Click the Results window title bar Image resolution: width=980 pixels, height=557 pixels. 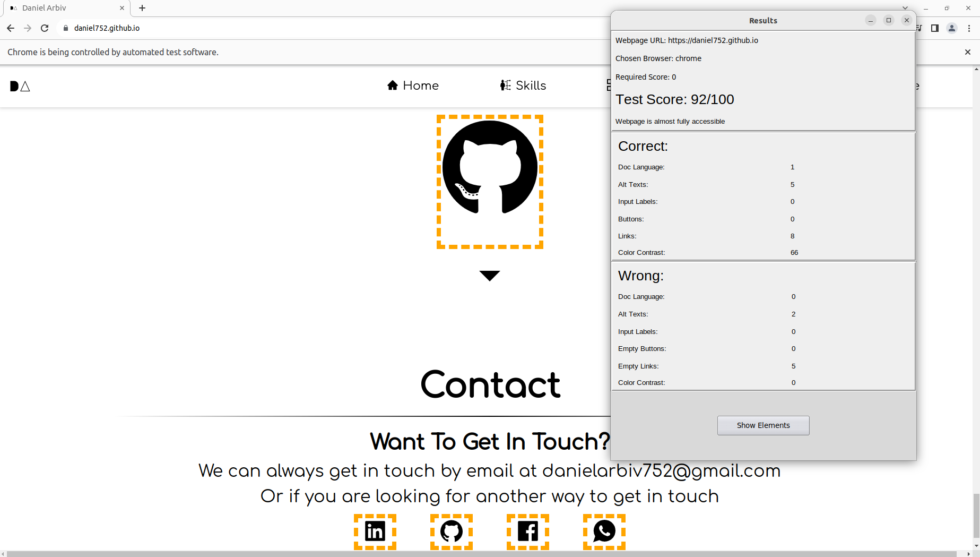(x=763, y=20)
